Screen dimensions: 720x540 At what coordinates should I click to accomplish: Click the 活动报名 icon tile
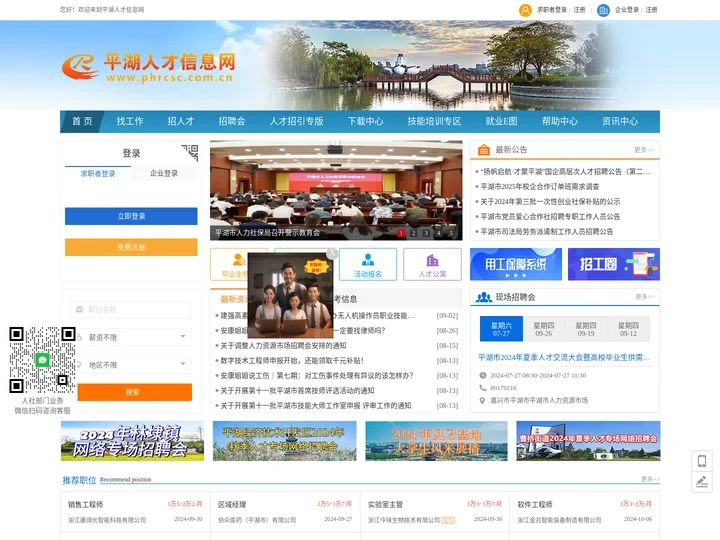368,264
